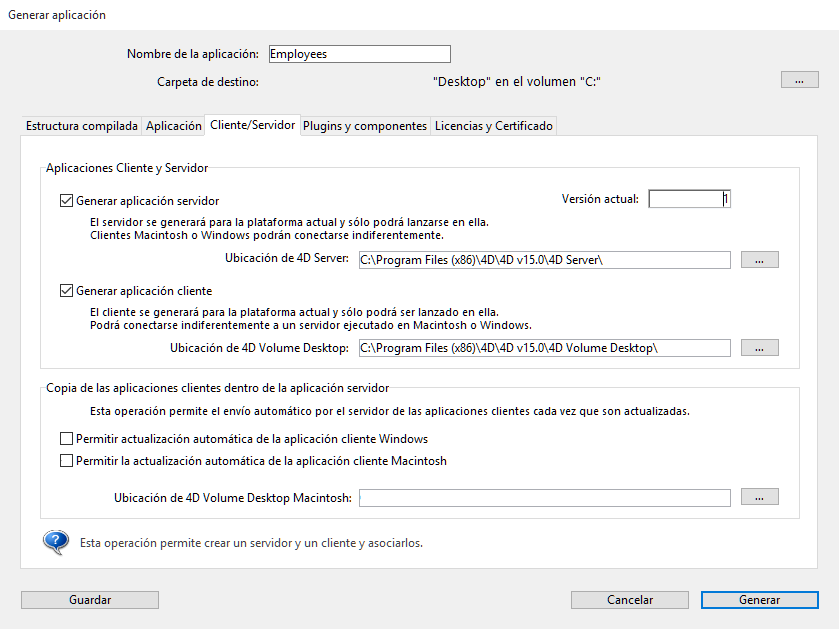
Task: Select the Cliente/Servidor tab
Action: tap(253, 125)
